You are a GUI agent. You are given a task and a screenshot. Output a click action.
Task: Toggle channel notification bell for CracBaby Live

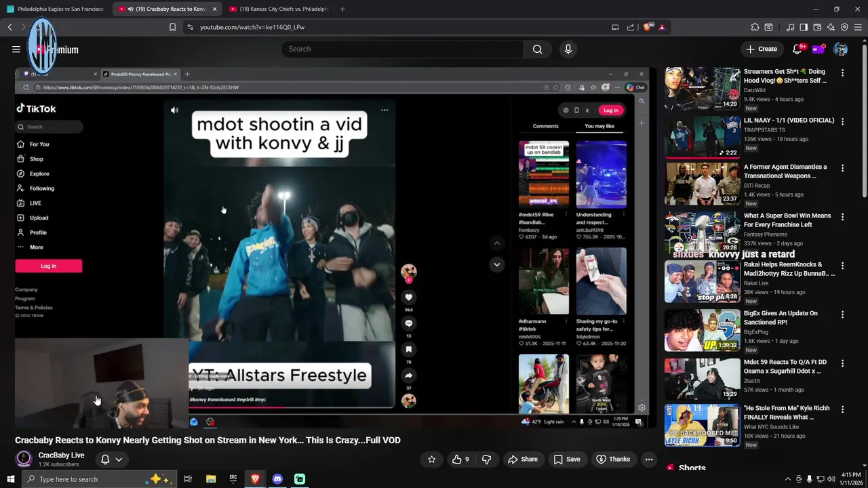tap(105, 459)
